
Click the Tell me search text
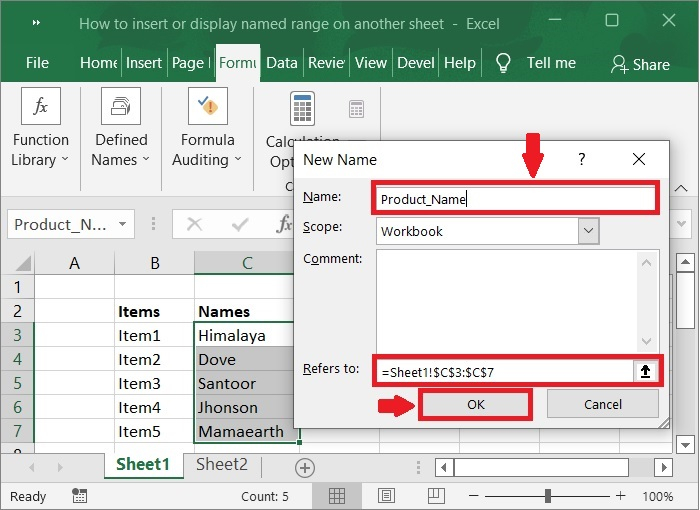551,63
